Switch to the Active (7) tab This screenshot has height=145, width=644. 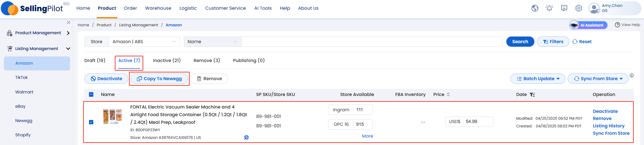[x=129, y=61]
